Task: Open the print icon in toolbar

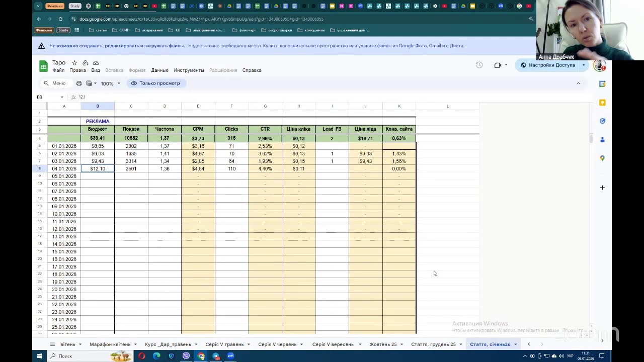Action: pyautogui.click(x=79, y=83)
